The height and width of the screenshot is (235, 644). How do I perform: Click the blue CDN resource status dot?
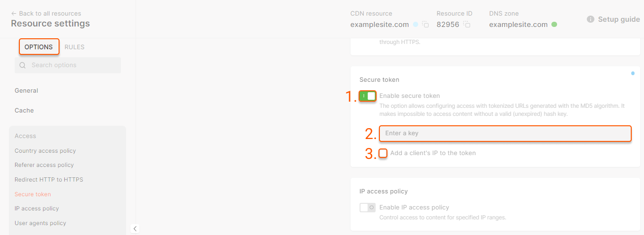click(415, 25)
